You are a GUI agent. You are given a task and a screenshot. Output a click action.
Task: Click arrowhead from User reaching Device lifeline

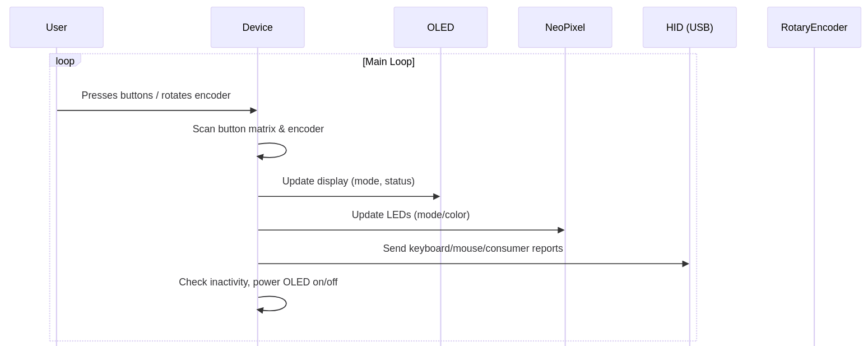pos(253,110)
